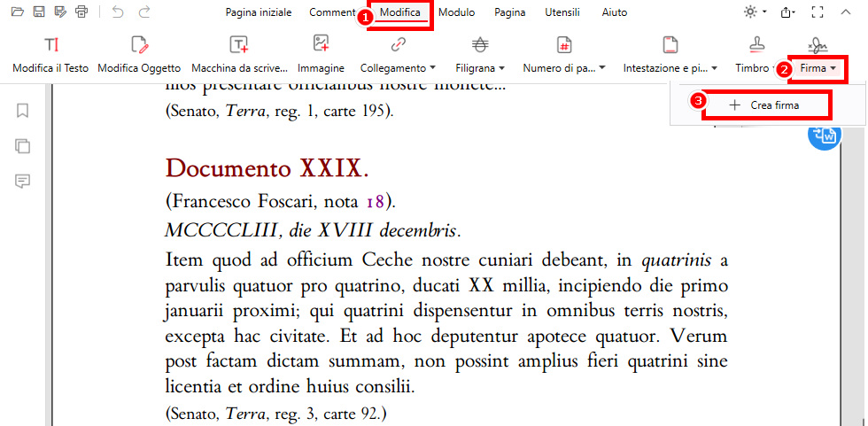Expand the Numero di pagina dropdown
Viewport: 868px width, 426px height.
tap(564, 55)
